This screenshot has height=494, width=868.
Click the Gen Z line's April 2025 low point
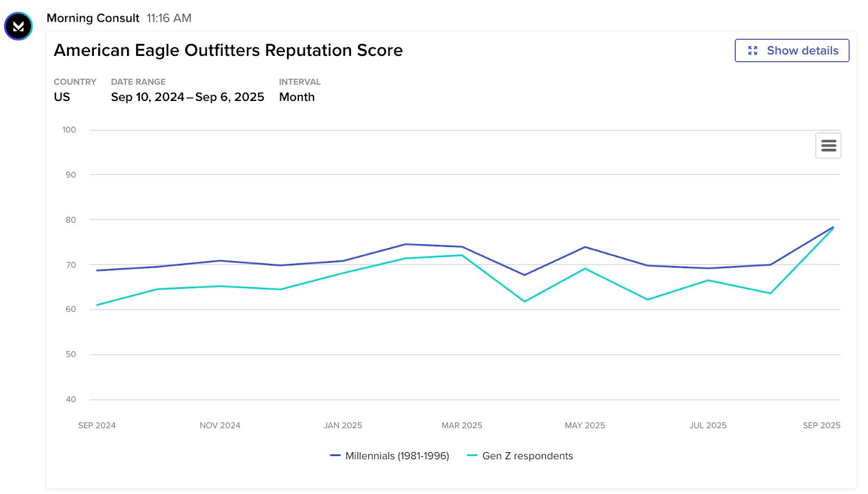(x=525, y=301)
